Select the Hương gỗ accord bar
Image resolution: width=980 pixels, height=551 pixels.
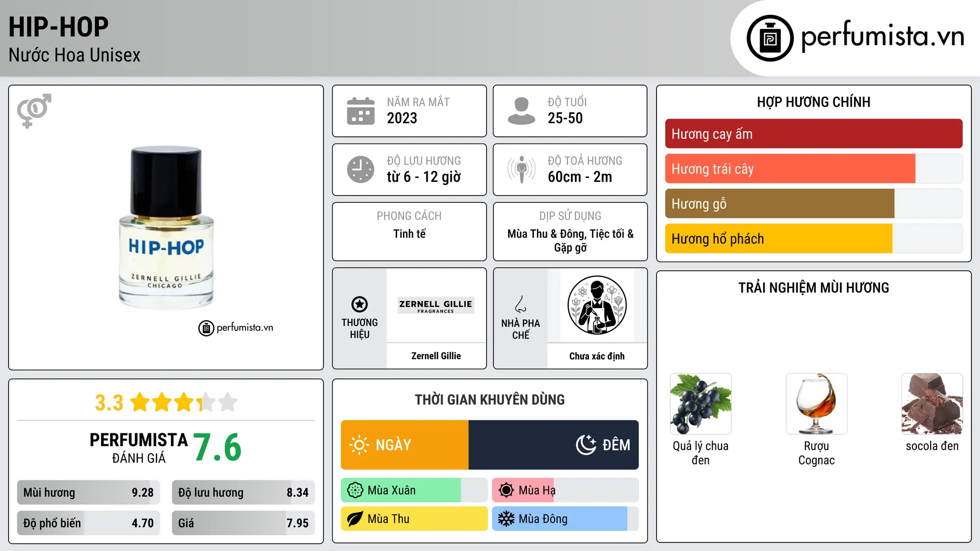tap(813, 203)
